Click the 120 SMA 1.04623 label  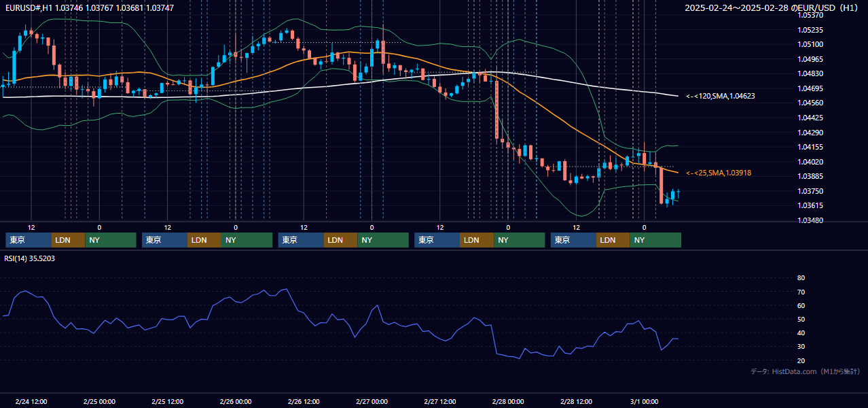point(721,97)
